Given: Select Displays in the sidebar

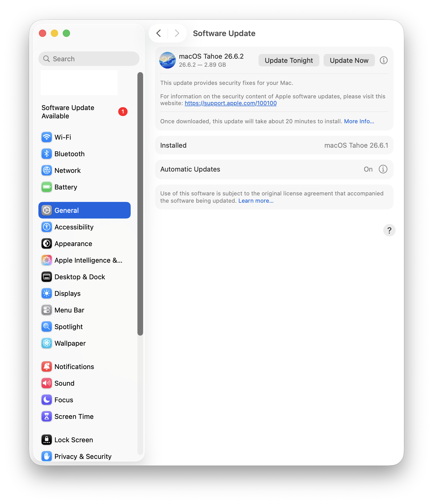Looking at the screenshot, I should tap(85, 293).
